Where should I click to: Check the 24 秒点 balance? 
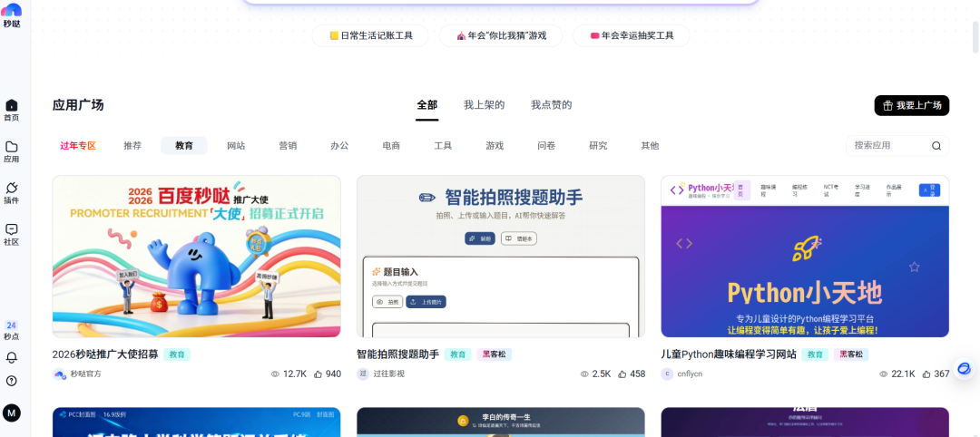(11, 330)
